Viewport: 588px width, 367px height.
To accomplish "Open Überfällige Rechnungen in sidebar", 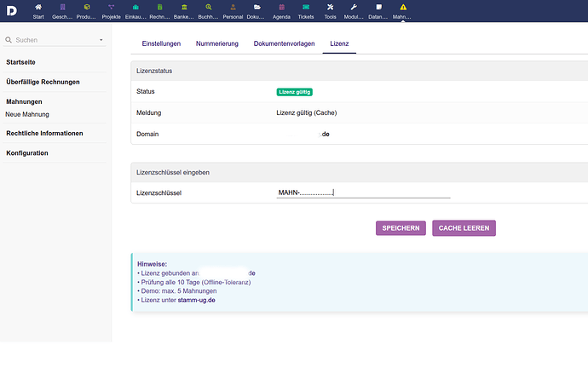I will 43,82.
